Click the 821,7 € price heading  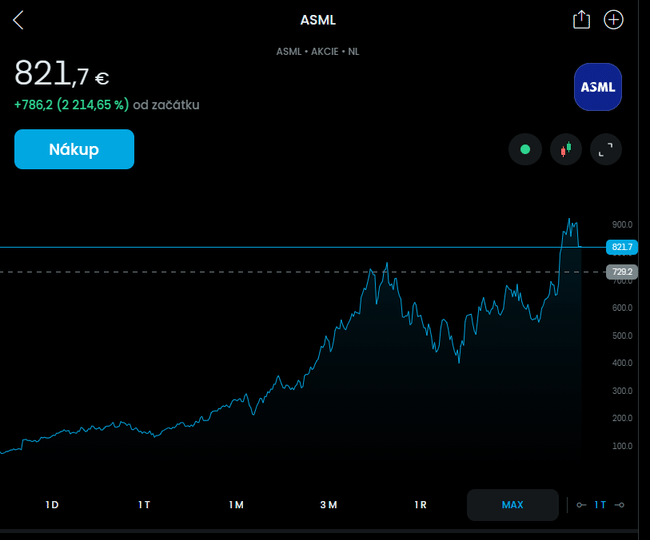tap(62, 74)
